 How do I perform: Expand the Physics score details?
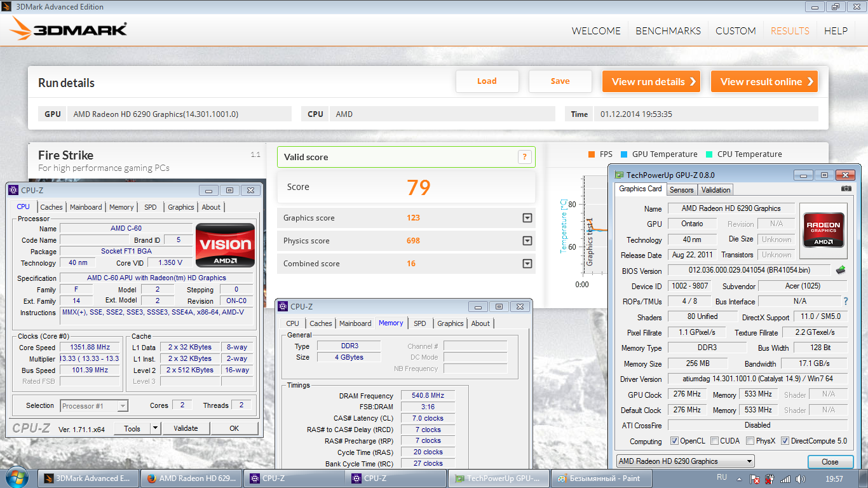(x=527, y=241)
